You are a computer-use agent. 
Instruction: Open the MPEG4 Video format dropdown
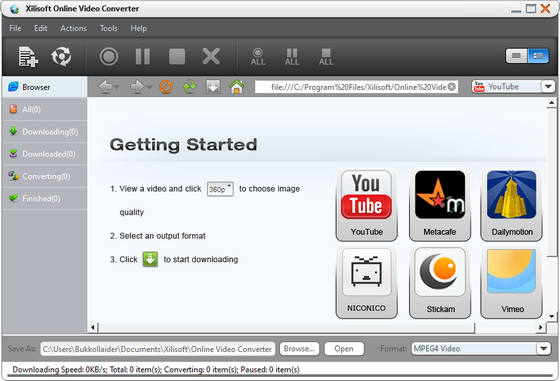pos(544,349)
